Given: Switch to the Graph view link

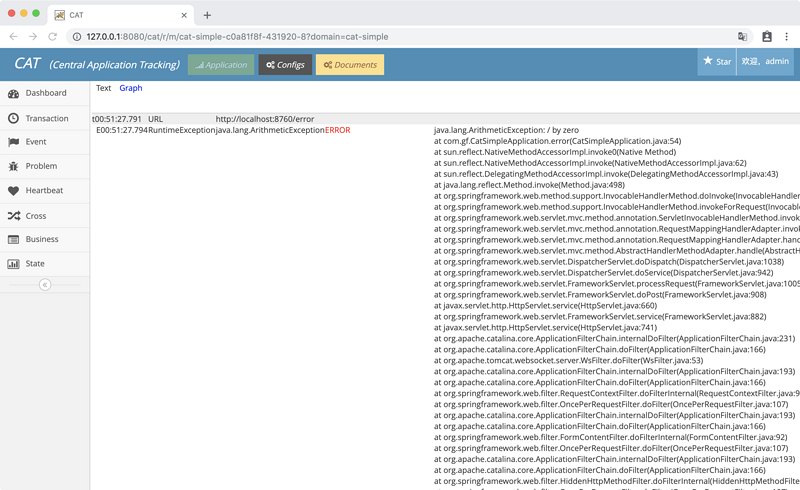Looking at the screenshot, I should pyautogui.click(x=131, y=88).
